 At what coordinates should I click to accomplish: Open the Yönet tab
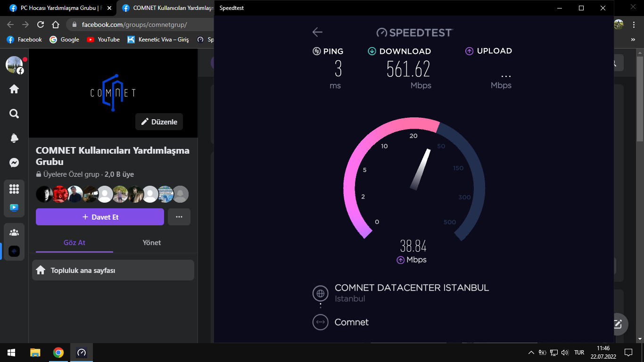(152, 243)
